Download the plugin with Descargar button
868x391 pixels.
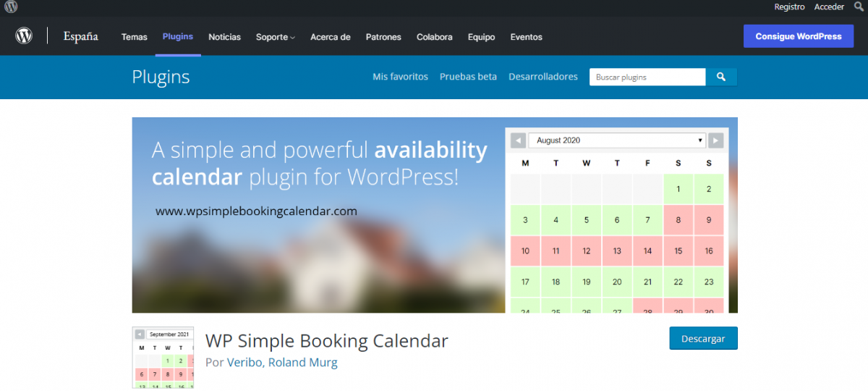703,339
